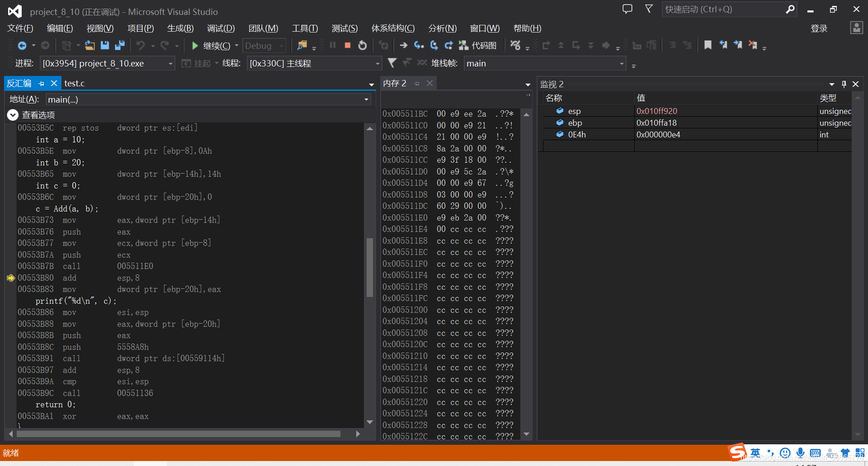Click the Navigate Backward arrow icon
Viewport: 868px width, 466px height.
click(x=22, y=46)
